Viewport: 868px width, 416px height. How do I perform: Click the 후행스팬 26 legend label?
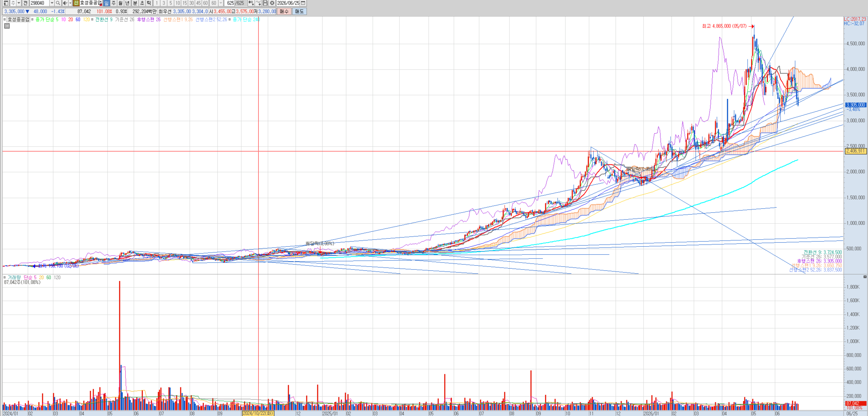point(149,19)
